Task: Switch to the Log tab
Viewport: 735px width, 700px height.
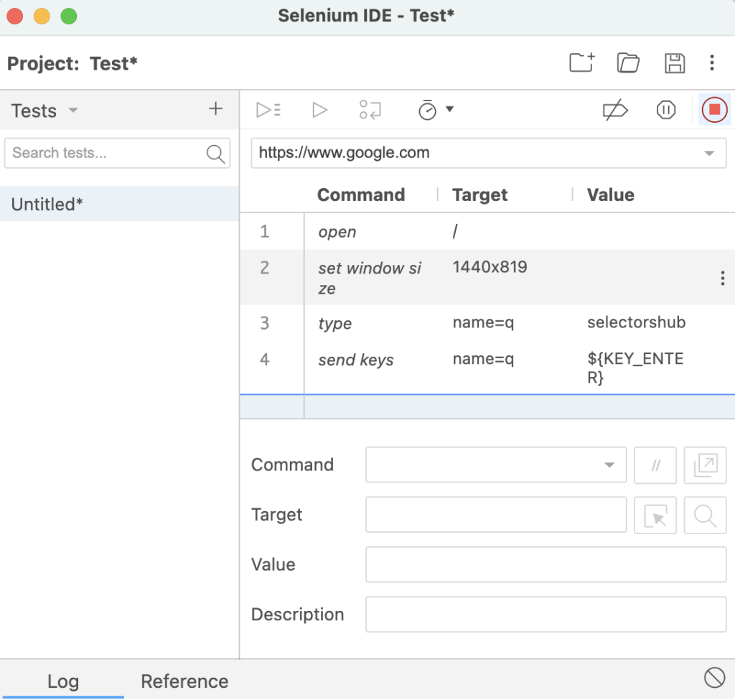Action: coord(63,681)
